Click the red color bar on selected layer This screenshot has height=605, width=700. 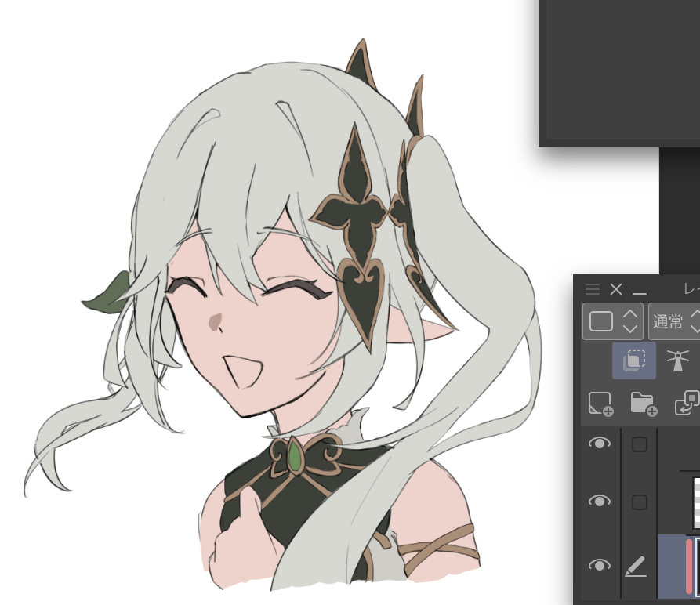pyautogui.click(x=689, y=567)
